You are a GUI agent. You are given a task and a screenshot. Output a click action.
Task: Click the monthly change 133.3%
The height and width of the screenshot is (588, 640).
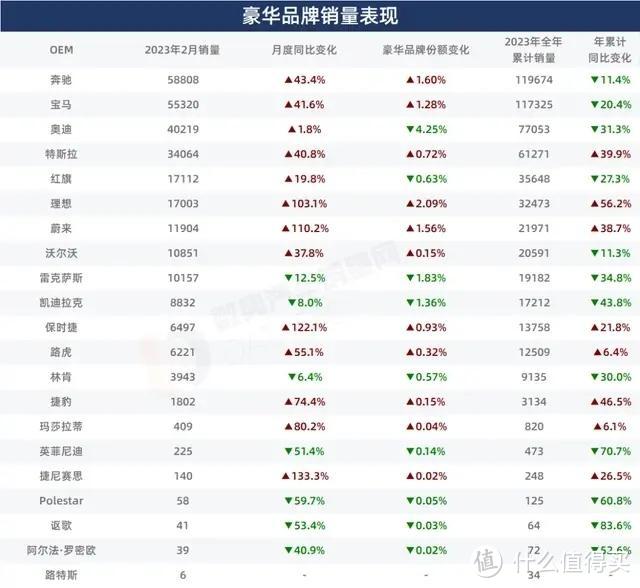tap(305, 476)
